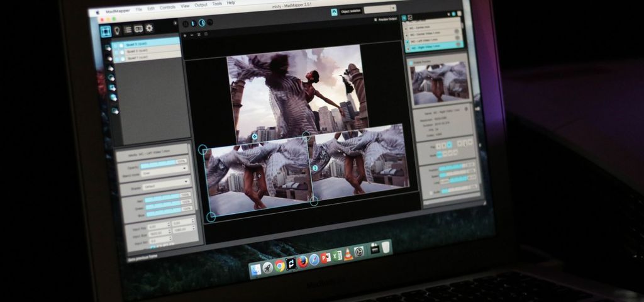Open the Scenes list tab icon
Image resolution: width=644 pixels, height=302 pixels.
(x=128, y=29)
